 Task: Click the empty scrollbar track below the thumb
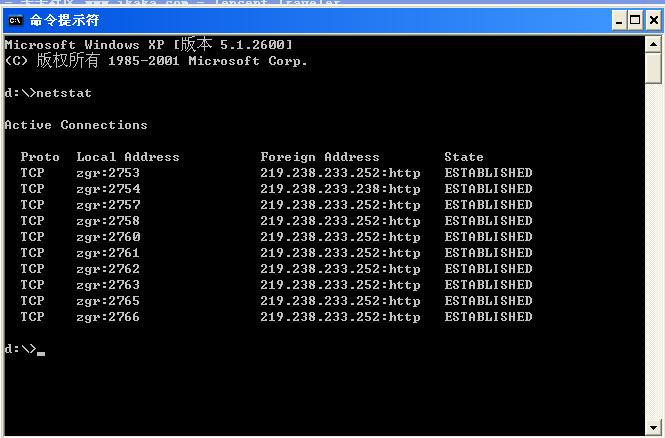click(x=654, y=250)
